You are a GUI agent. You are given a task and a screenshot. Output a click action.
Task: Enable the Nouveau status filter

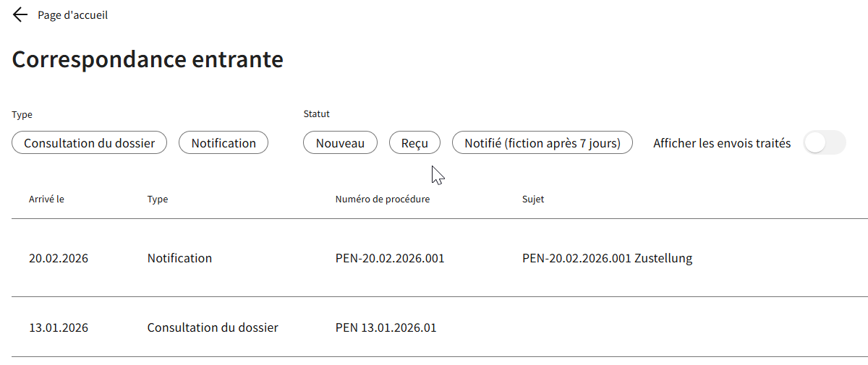(x=340, y=143)
